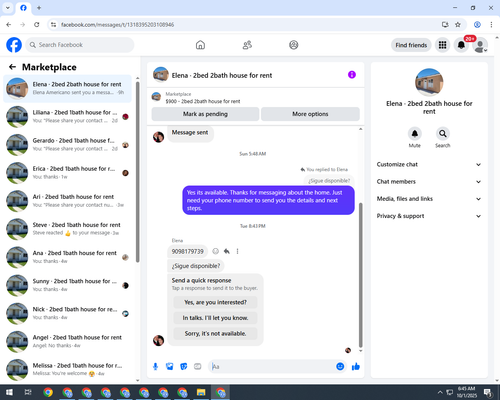
Task: Send quick response "Yes, are you interested?"
Action: coord(215,302)
